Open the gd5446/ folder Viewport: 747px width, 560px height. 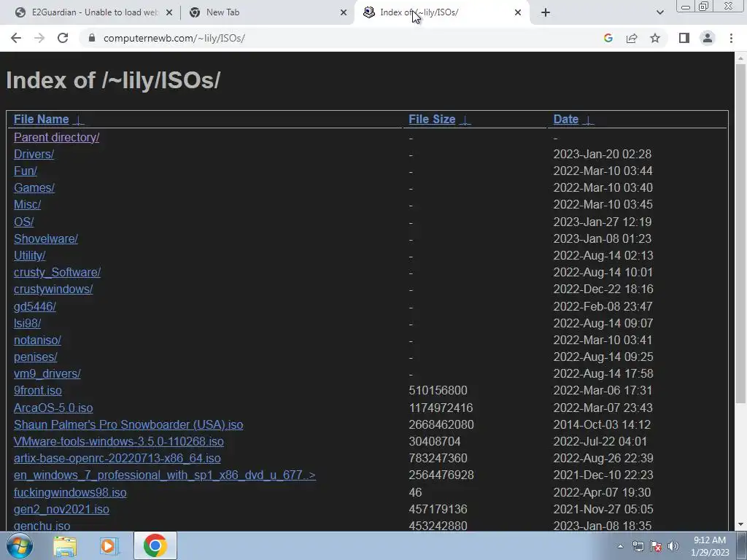coord(35,307)
